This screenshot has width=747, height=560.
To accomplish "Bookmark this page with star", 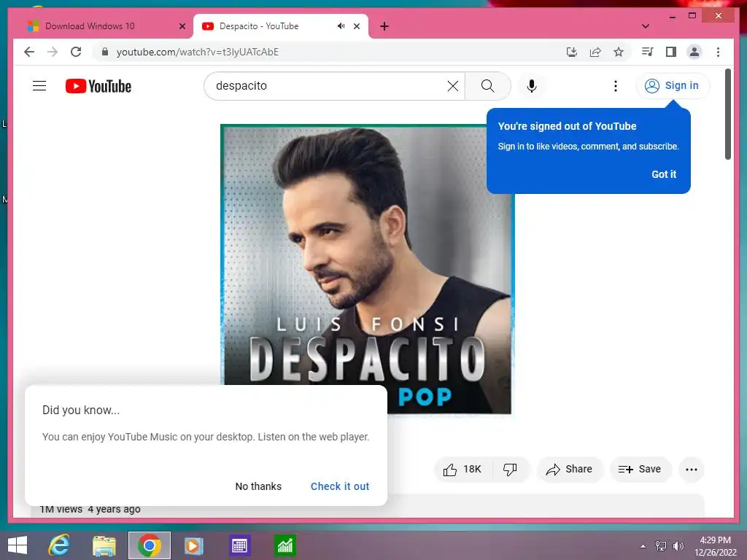I will (x=619, y=52).
